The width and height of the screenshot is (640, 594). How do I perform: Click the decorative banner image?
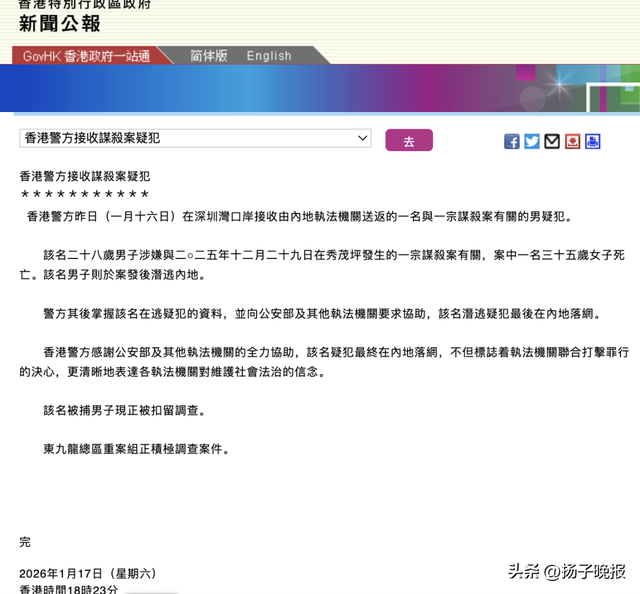320,88
